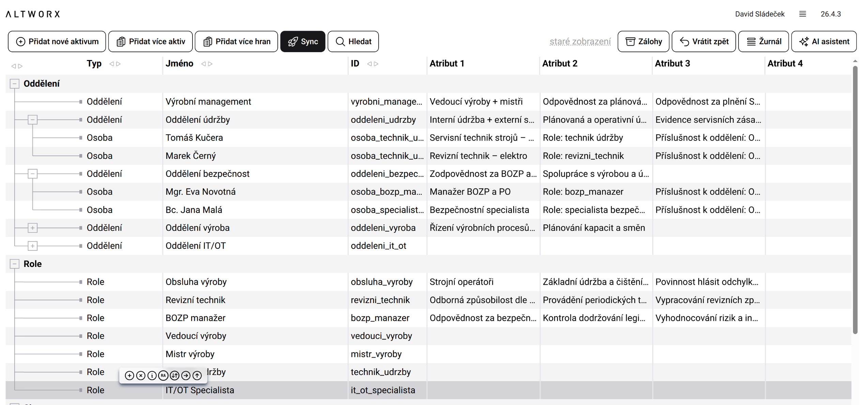Open the Žurnál log
This screenshot has width=868, height=405.
(763, 42)
